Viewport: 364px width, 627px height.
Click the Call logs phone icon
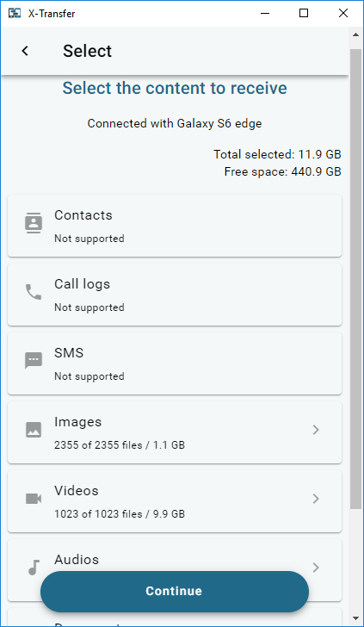pos(34,292)
